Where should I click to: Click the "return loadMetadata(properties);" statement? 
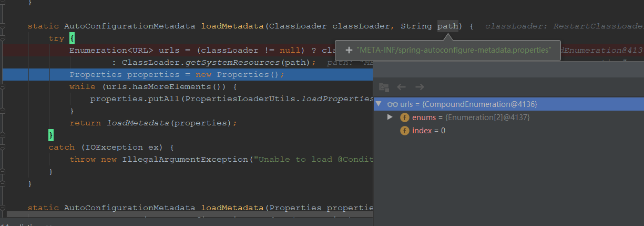coord(154,123)
